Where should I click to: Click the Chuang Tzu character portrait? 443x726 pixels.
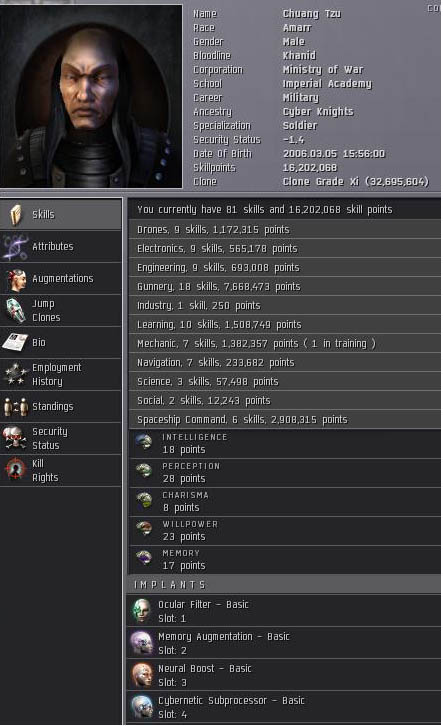pyautogui.click(x=91, y=96)
